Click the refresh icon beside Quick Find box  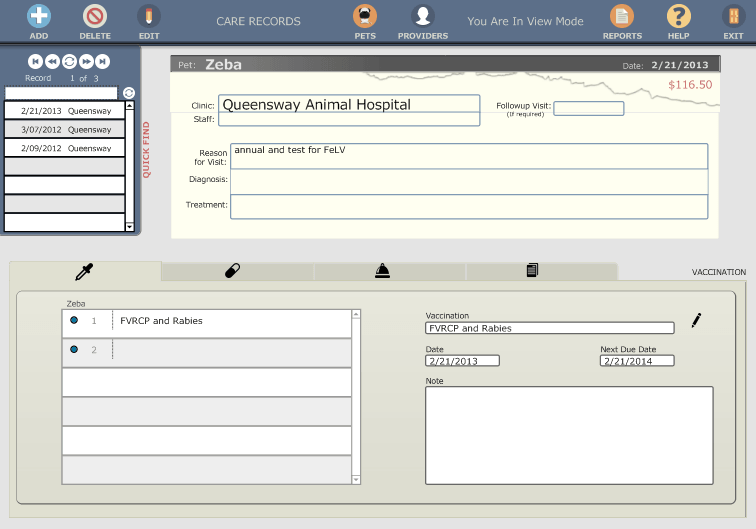(129, 93)
